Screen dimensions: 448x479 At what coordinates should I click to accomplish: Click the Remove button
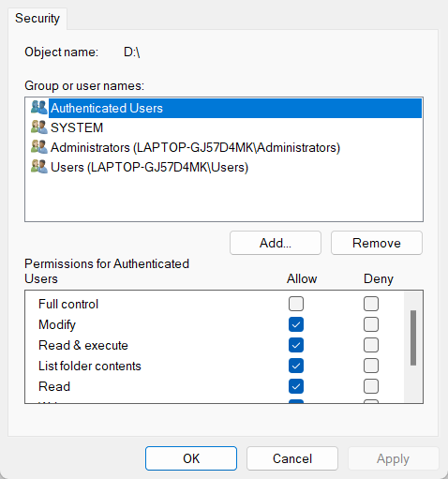(x=377, y=243)
